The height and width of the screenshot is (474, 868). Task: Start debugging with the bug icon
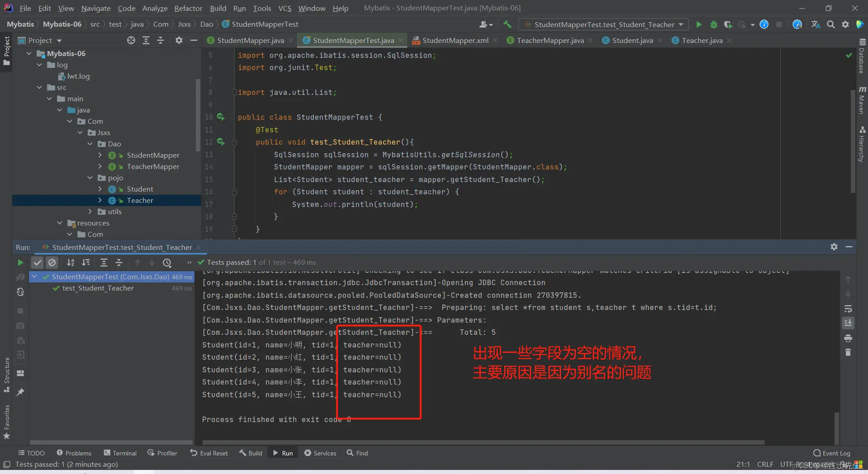[714, 24]
